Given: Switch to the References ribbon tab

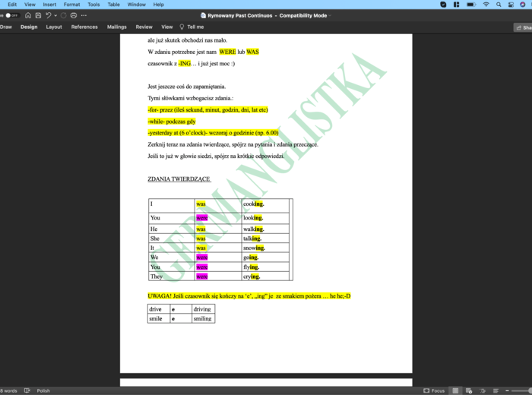Looking at the screenshot, I should click(84, 27).
